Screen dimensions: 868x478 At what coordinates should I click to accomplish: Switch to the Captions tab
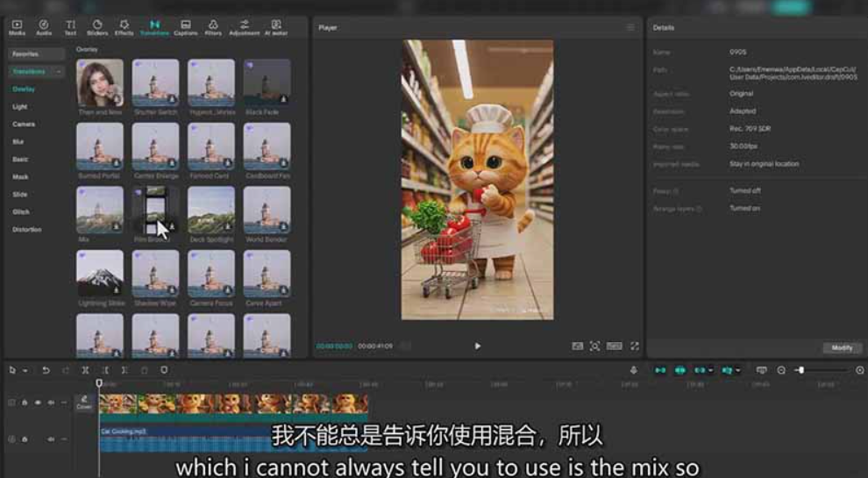[x=185, y=27]
